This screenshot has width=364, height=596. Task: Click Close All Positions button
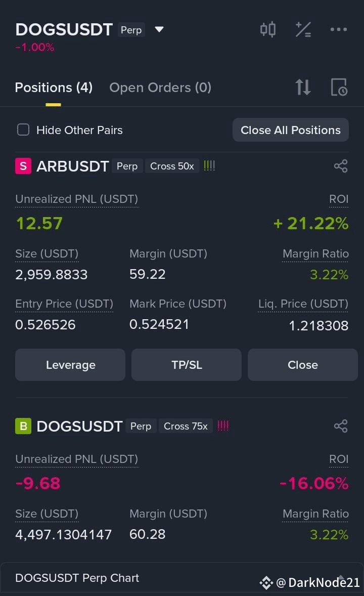(x=291, y=130)
